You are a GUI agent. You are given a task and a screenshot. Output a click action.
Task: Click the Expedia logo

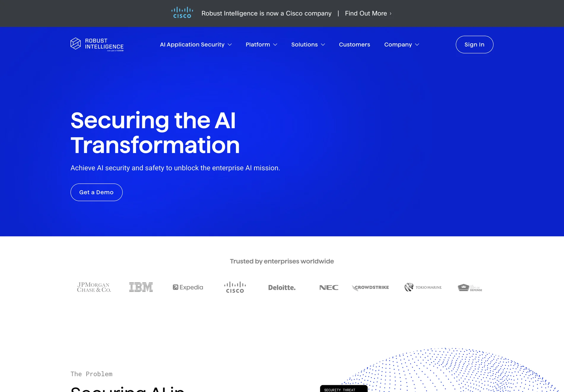(188, 287)
